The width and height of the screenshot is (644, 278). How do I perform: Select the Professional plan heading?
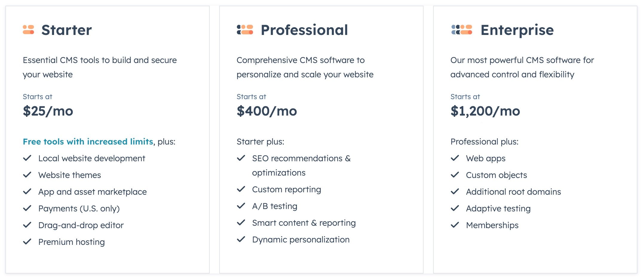point(304,30)
